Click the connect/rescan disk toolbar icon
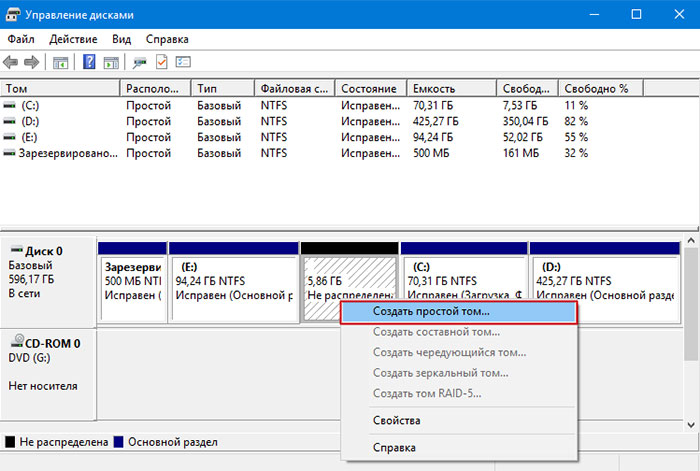This screenshot has width=700, height=471. point(139,63)
